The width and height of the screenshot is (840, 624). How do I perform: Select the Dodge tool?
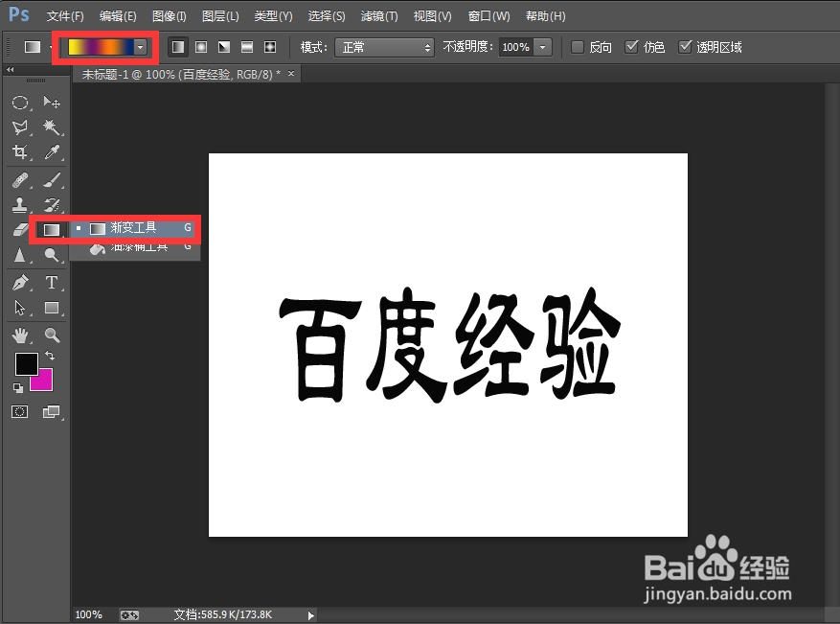point(52,255)
